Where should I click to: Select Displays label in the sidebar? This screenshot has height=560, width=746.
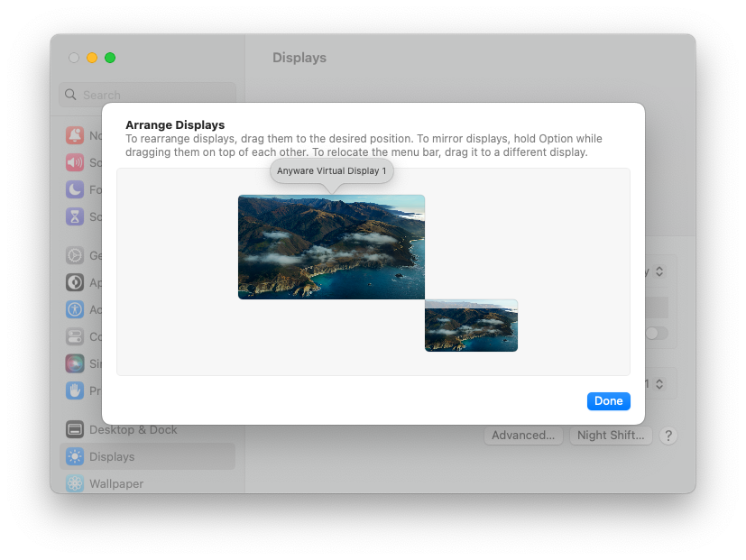(112, 457)
